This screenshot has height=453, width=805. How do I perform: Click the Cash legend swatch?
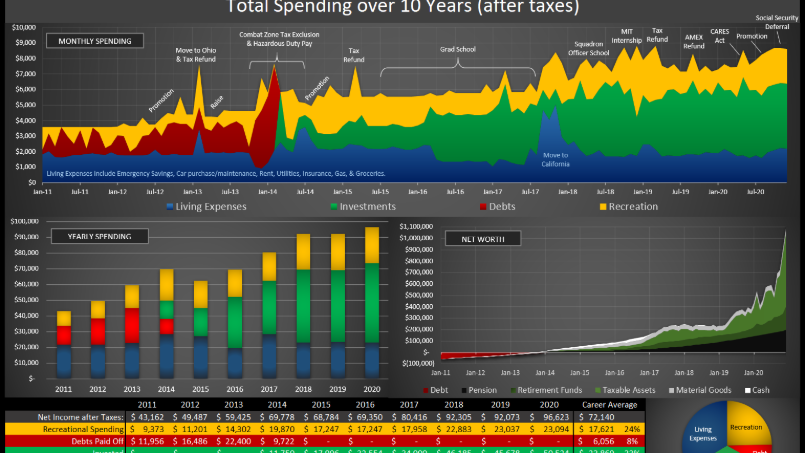coord(748,390)
